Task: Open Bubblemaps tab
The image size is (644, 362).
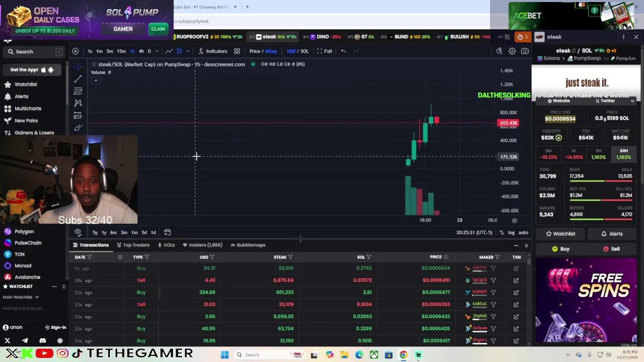Action: click(248, 245)
